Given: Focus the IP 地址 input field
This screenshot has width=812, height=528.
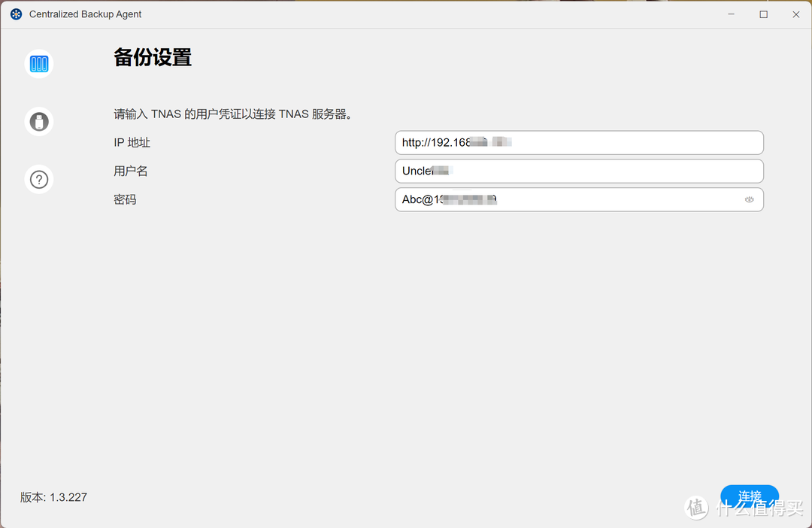Looking at the screenshot, I should (578, 142).
